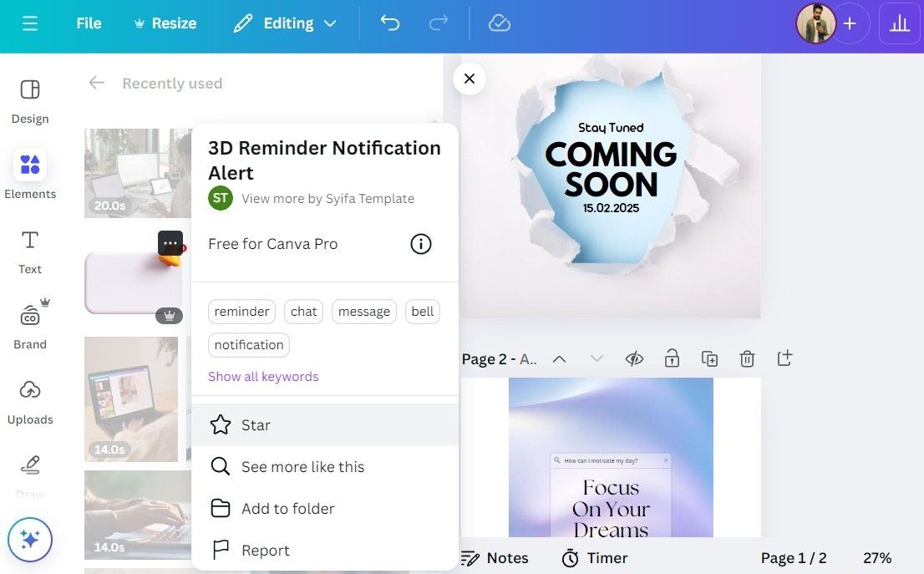Star the 3D Reminder Notification Alert element
The height and width of the screenshot is (574, 924).
(x=255, y=424)
